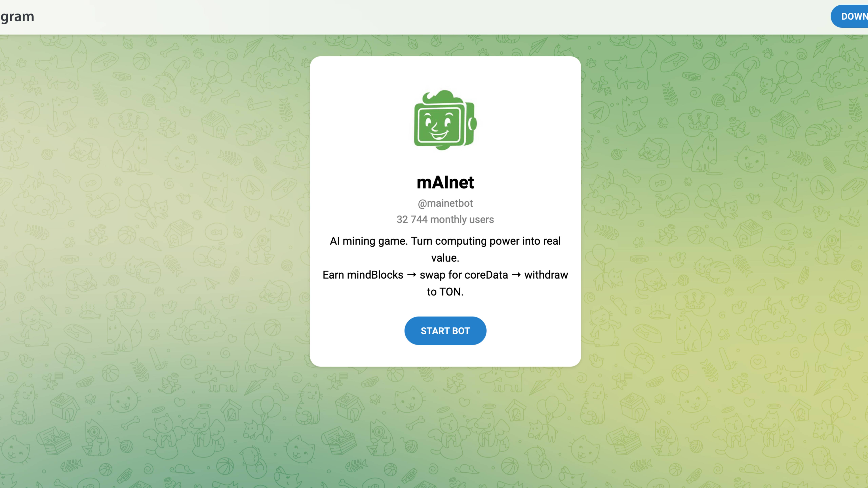Click the mAInet bot title
This screenshot has height=488, width=868.
(445, 182)
